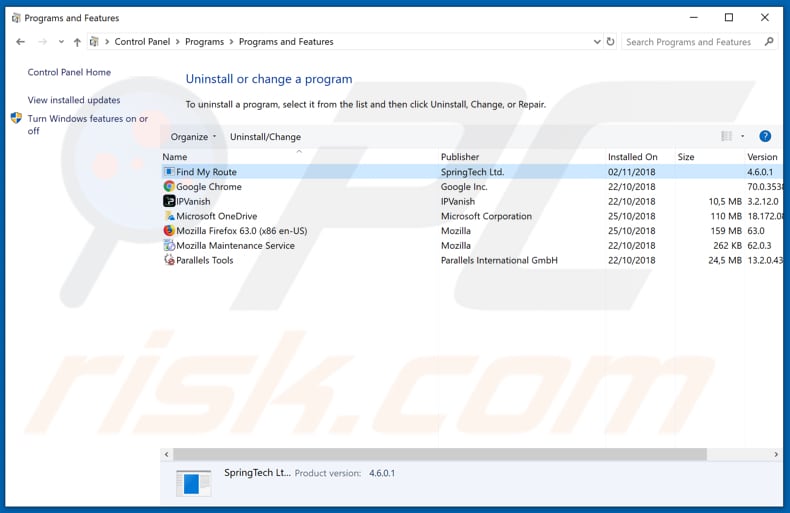Click the Parallels Tools icon
Viewport: 790px width, 513px height.
(169, 260)
